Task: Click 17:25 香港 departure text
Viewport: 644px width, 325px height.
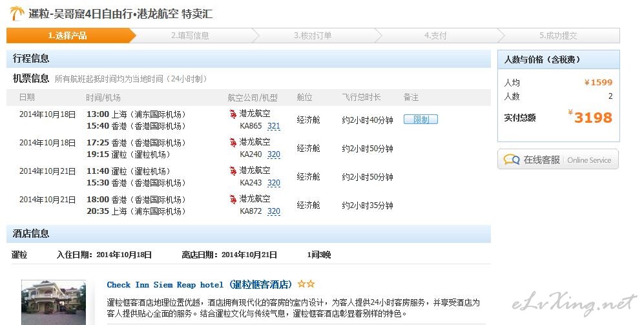Action: (x=136, y=143)
